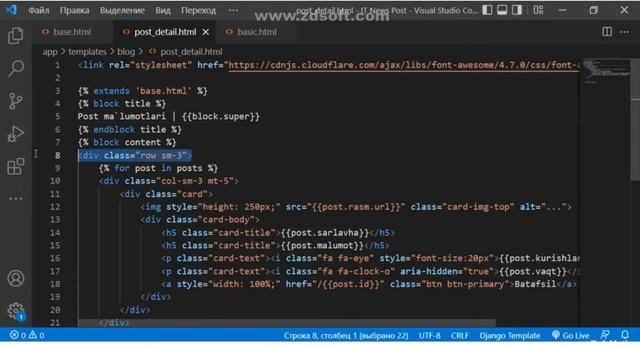This screenshot has width=640, height=360.
Task: Open Run and Debug view
Action: pyautogui.click(x=16, y=133)
